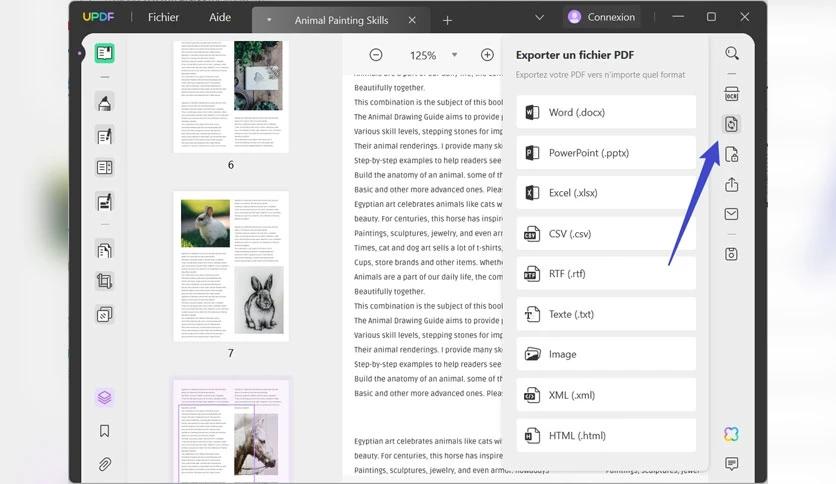Image resolution: width=836 pixels, height=484 pixels.
Task: Open the Layers panel icon
Action: [x=104, y=397]
